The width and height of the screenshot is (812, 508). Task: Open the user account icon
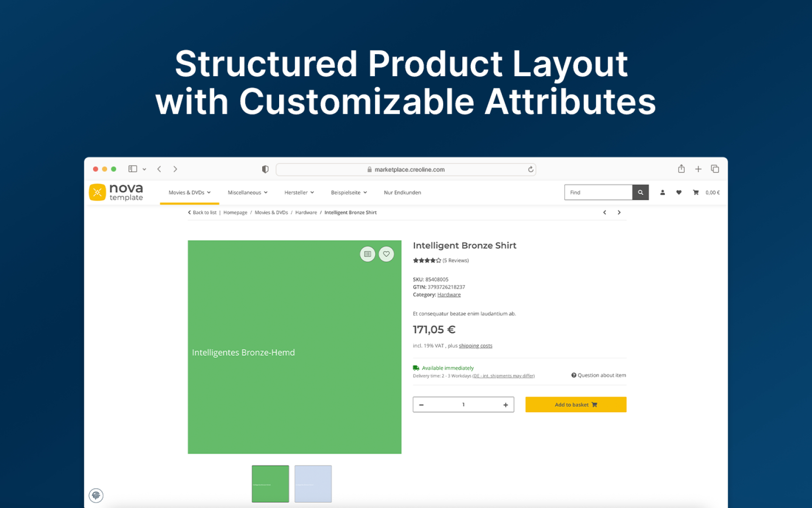(663, 192)
